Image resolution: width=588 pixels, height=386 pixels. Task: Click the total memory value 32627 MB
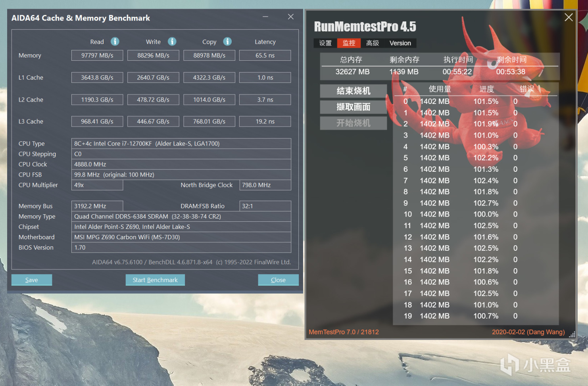pyautogui.click(x=352, y=72)
